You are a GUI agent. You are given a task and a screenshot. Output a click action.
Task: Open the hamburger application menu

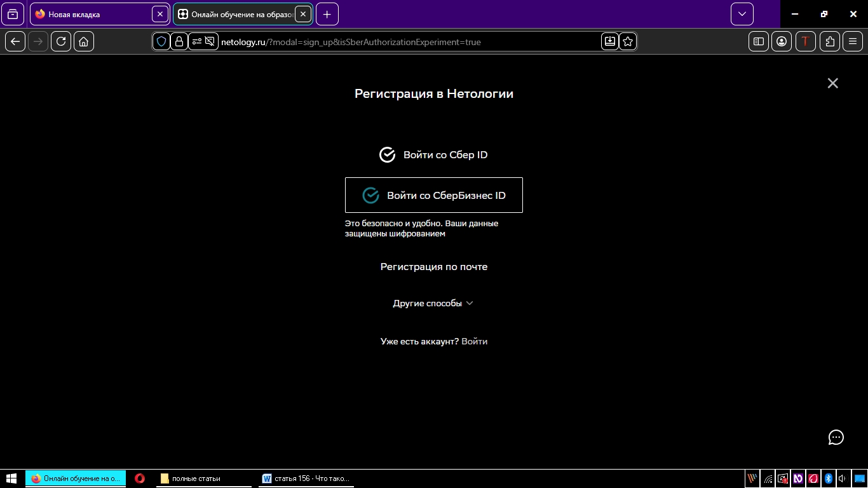coord(853,41)
